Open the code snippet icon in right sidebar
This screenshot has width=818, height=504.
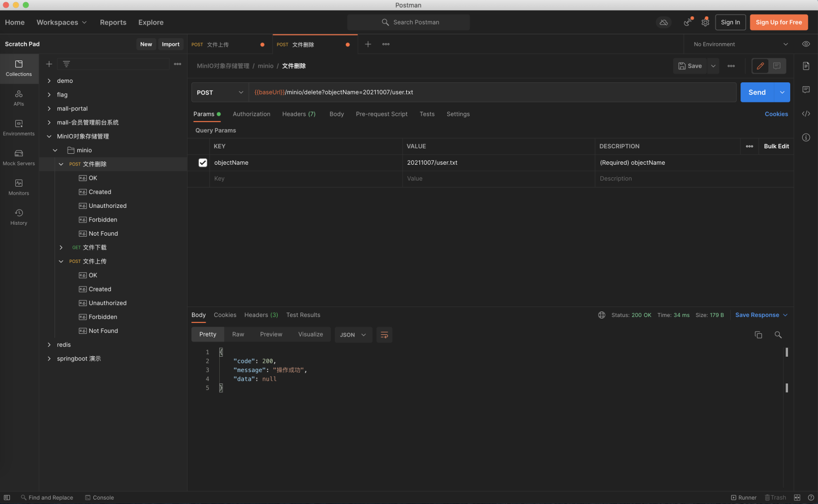[806, 113]
